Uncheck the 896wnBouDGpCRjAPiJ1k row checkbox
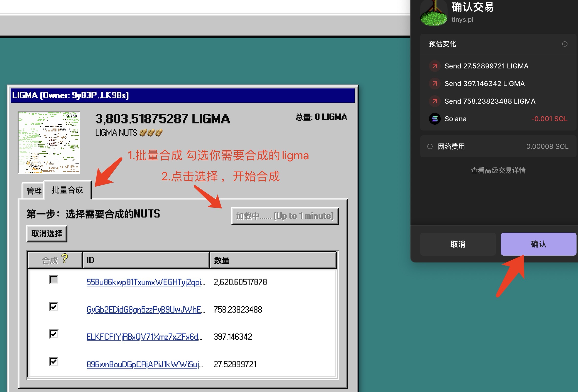 [54, 362]
